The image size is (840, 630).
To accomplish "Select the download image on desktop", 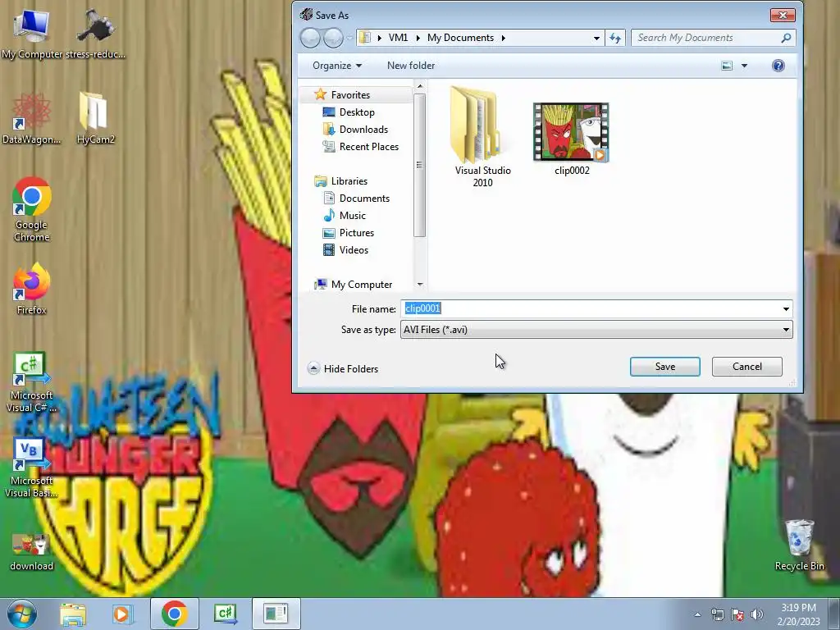I will [32, 552].
